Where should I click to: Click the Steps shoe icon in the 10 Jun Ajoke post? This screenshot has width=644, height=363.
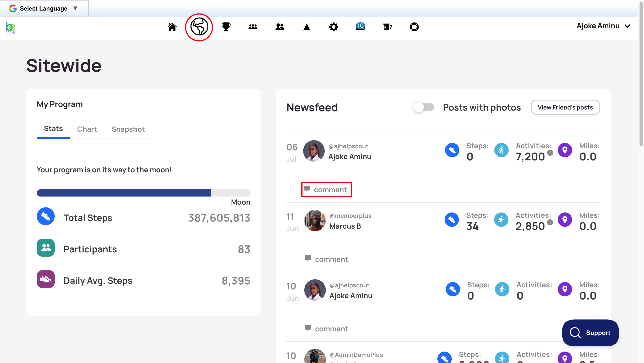(453, 289)
